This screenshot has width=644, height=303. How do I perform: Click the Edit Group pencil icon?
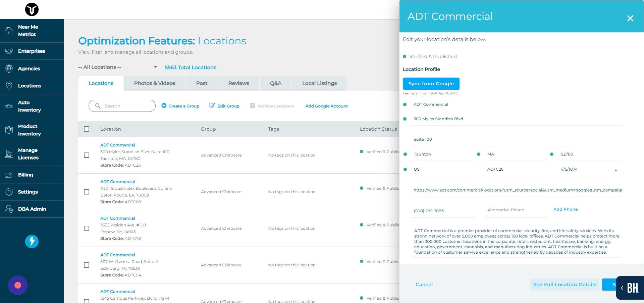click(212, 105)
